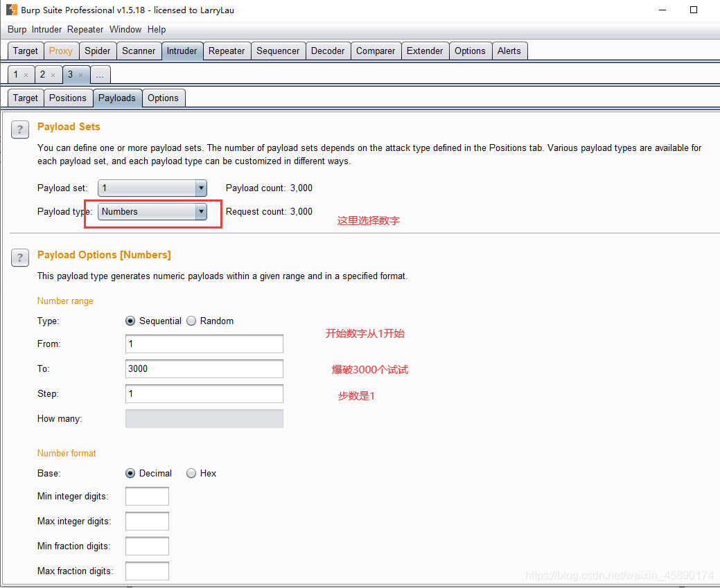Switch to the Comparer tab
This screenshot has height=588, width=720.
coord(376,51)
